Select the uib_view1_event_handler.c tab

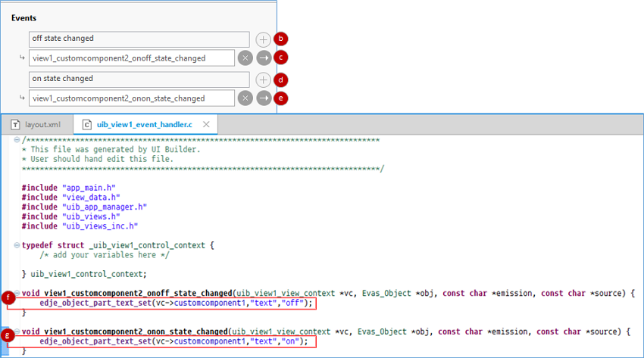144,124
